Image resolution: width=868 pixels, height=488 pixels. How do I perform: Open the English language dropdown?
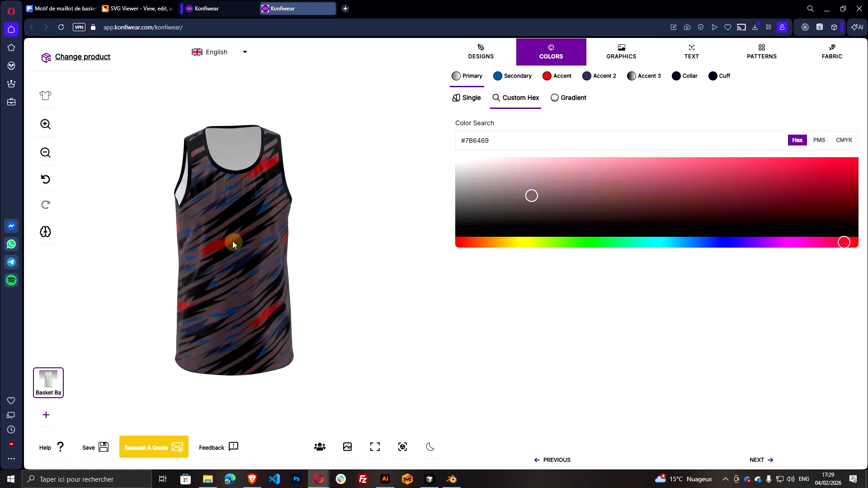(x=220, y=52)
